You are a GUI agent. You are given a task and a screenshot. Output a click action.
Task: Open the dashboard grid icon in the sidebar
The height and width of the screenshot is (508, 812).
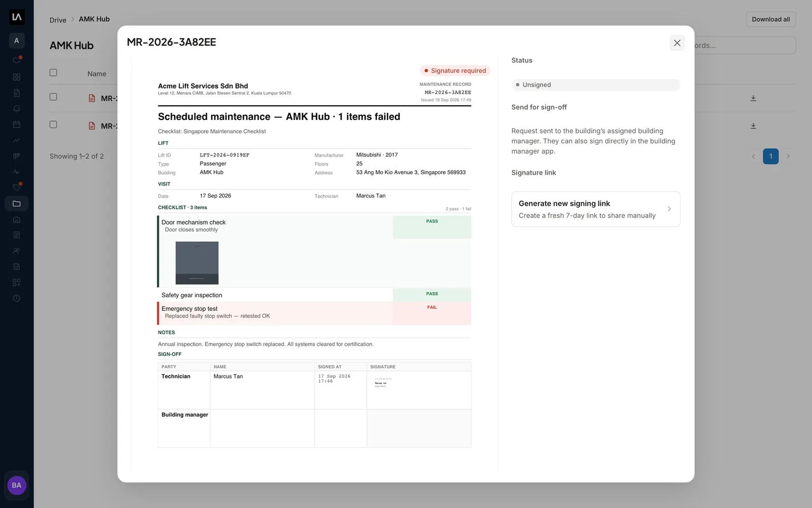click(x=17, y=77)
